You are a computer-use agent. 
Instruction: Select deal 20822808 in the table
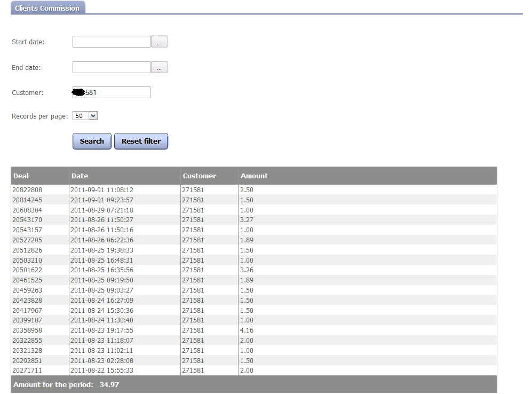coord(27,190)
